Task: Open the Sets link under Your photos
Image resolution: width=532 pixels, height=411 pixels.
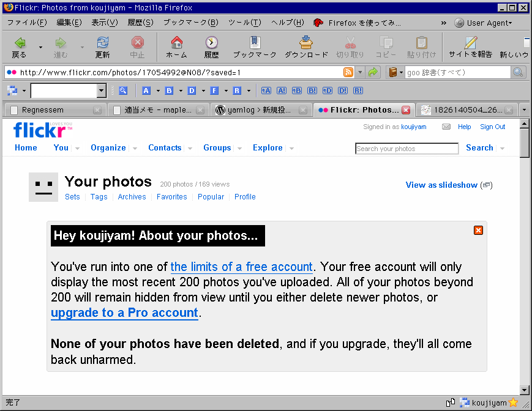Action: click(x=72, y=197)
